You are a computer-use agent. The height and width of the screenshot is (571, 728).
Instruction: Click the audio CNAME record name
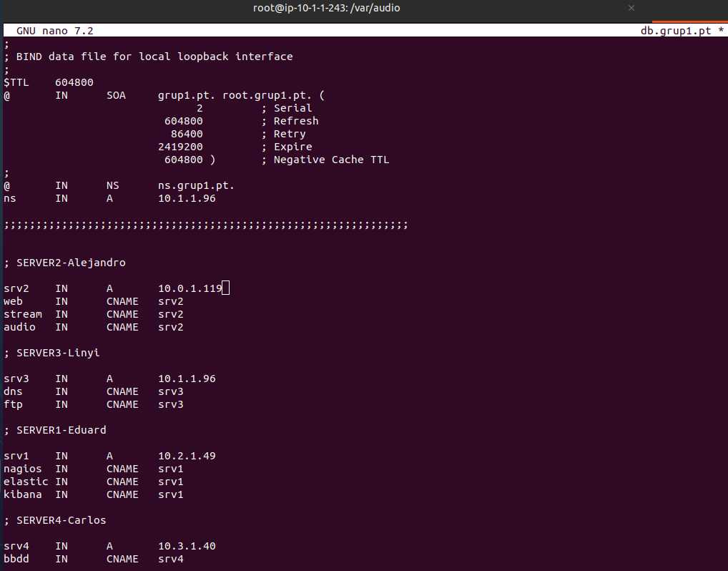[x=19, y=327]
